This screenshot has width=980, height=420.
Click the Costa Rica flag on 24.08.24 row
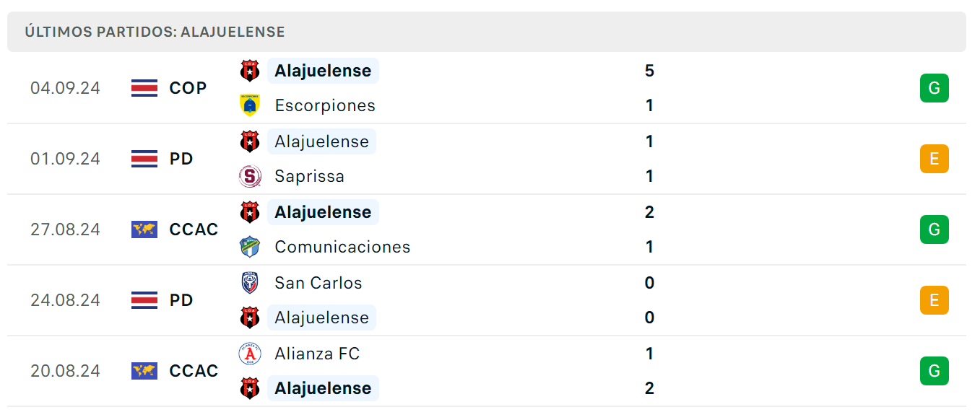(144, 300)
